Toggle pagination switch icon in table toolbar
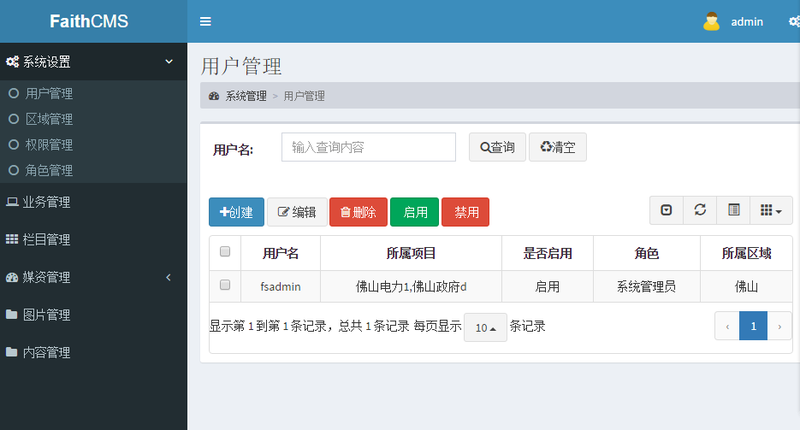The height and width of the screenshot is (430, 800). point(666,210)
